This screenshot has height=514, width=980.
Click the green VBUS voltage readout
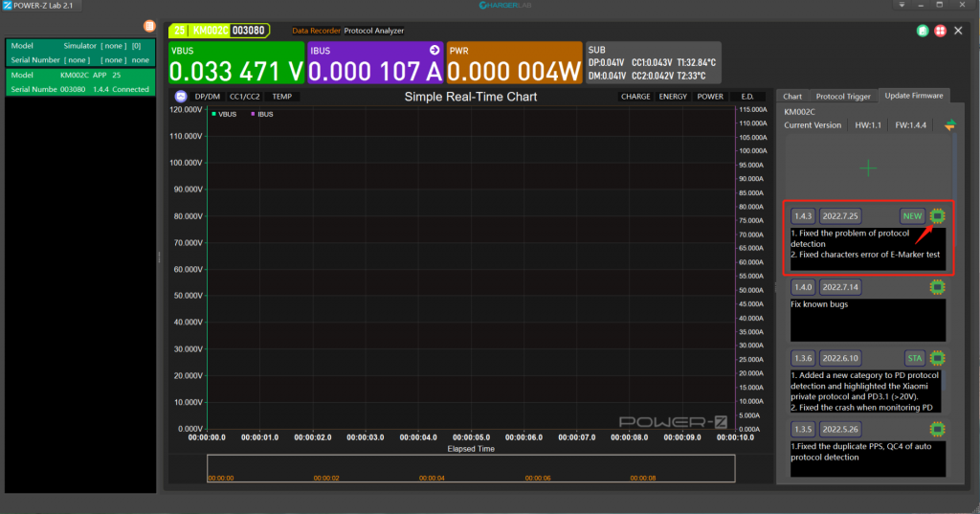[236, 62]
